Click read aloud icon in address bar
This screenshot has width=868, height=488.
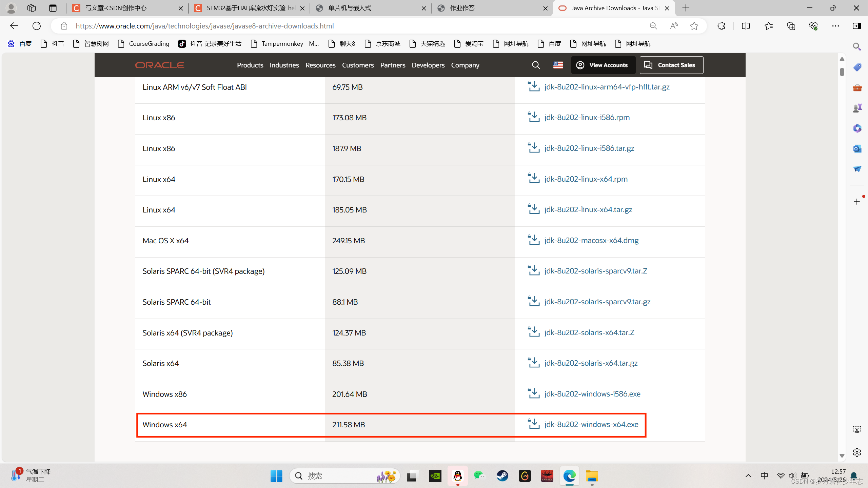[674, 26]
